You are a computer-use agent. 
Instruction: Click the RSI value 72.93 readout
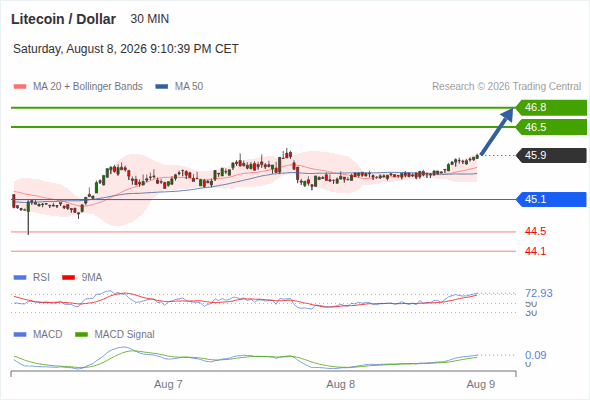539,293
